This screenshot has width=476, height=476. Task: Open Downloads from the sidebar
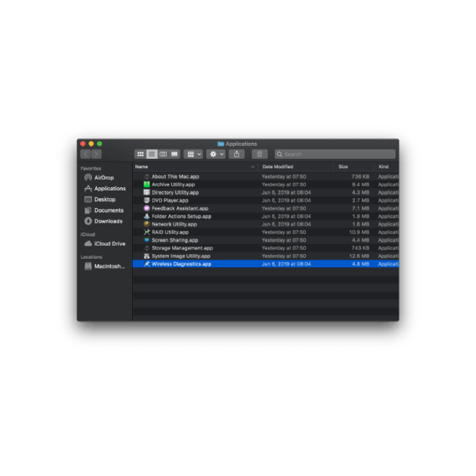(107, 221)
